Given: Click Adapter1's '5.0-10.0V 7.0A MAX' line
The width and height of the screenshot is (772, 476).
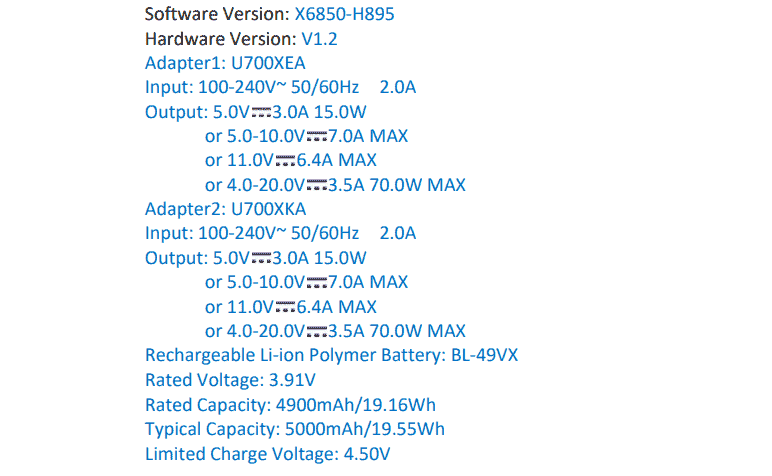Looking at the screenshot, I should coord(306,136).
